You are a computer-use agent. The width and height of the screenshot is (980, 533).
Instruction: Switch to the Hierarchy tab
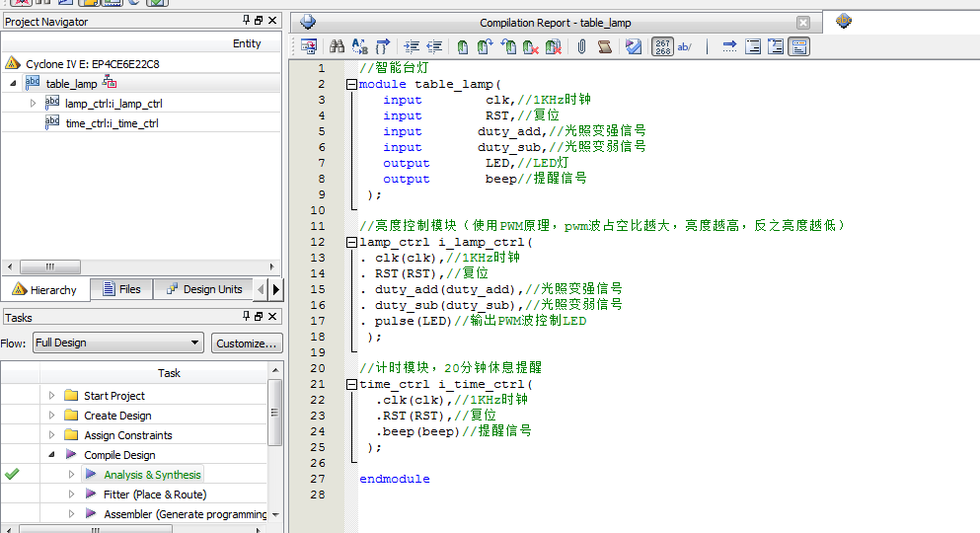pos(45,290)
